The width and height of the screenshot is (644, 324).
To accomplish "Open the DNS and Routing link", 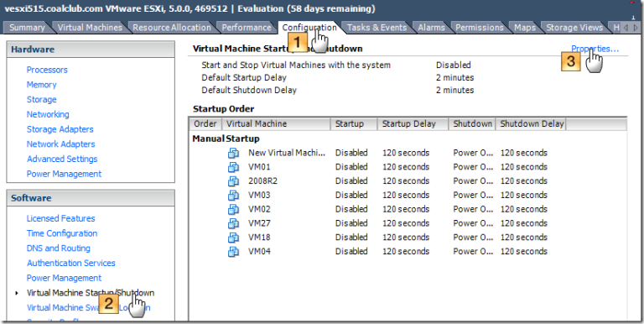I will point(59,248).
